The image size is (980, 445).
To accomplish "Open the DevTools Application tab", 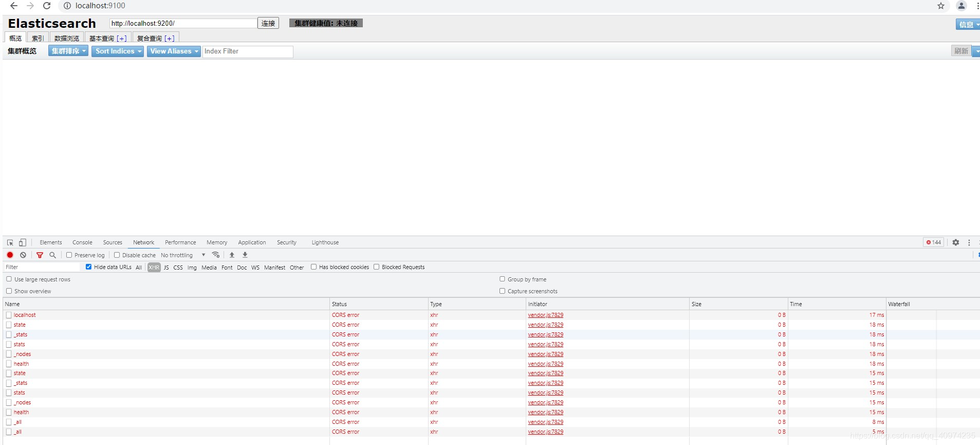I will pos(252,242).
